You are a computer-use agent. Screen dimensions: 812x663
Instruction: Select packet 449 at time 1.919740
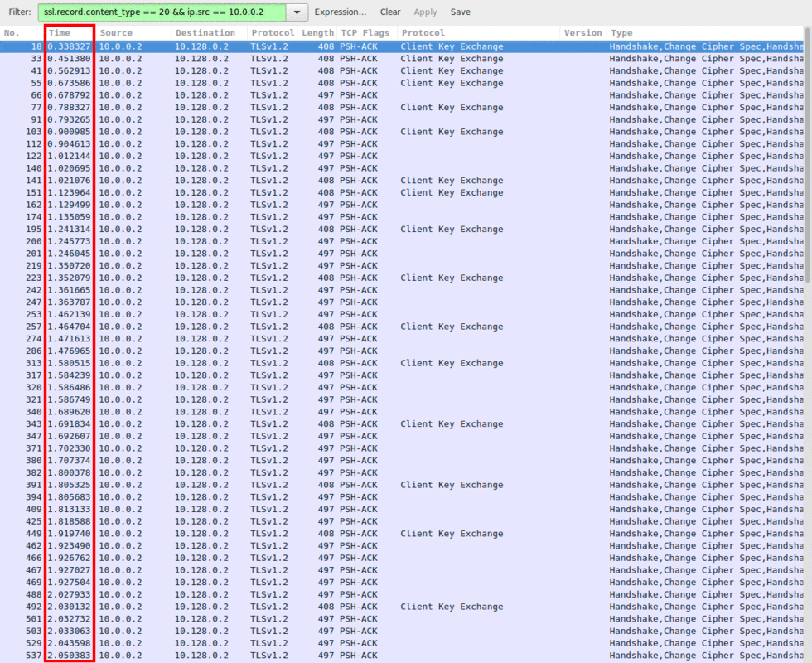402,534
